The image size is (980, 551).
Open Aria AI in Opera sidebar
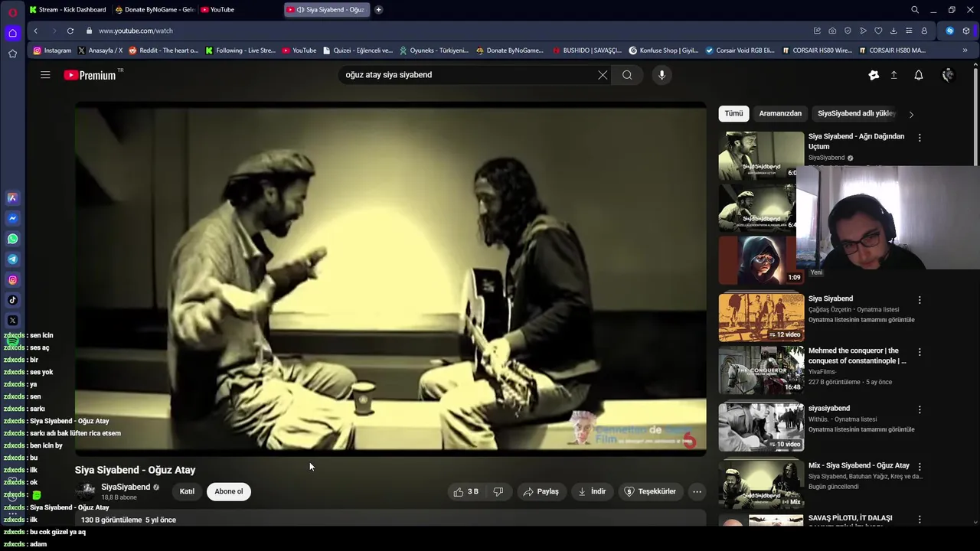click(x=12, y=197)
